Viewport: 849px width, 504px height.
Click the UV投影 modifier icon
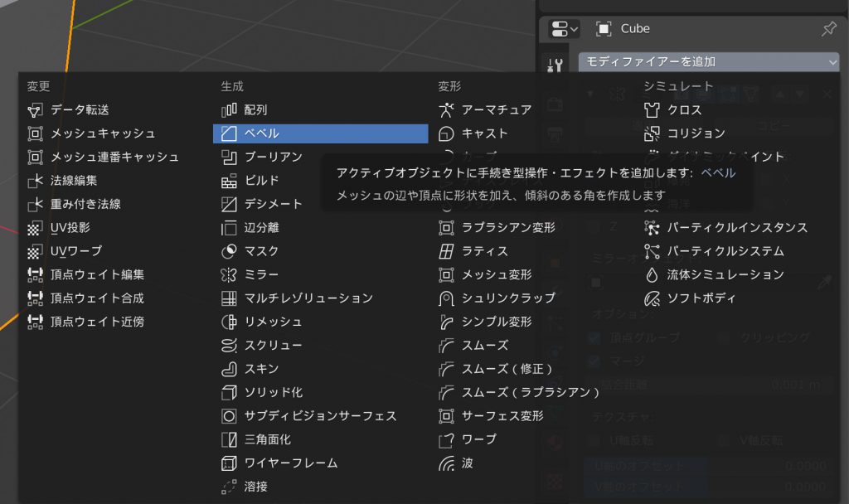click(35, 228)
